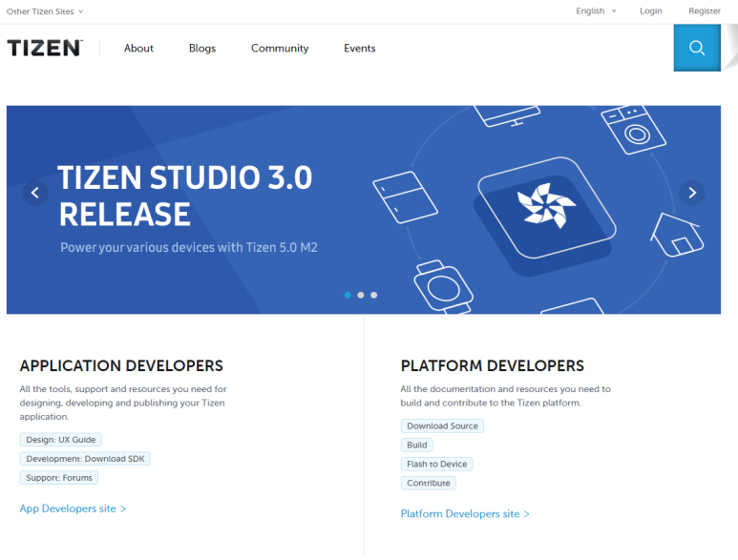The image size is (738, 560).
Task: Open the Events menu
Action: click(x=360, y=48)
